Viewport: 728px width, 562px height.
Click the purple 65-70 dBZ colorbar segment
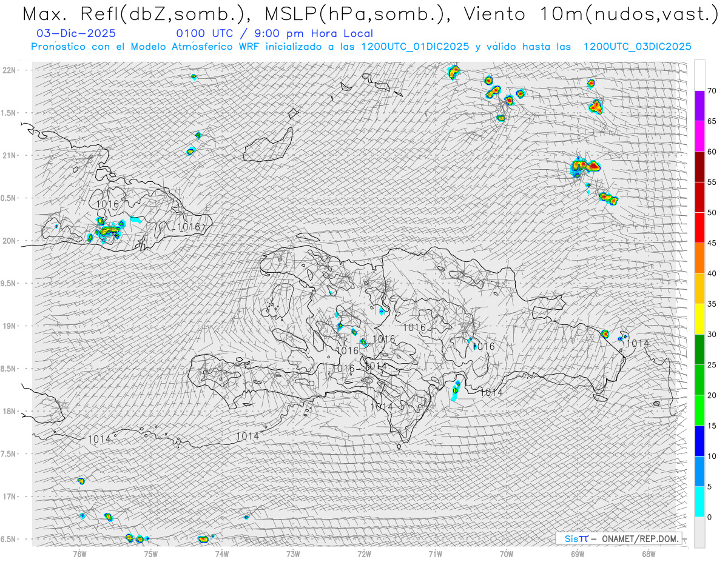click(x=699, y=106)
